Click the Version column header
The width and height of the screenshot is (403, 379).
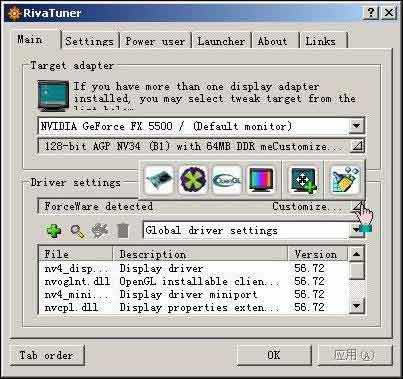coord(317,254)
